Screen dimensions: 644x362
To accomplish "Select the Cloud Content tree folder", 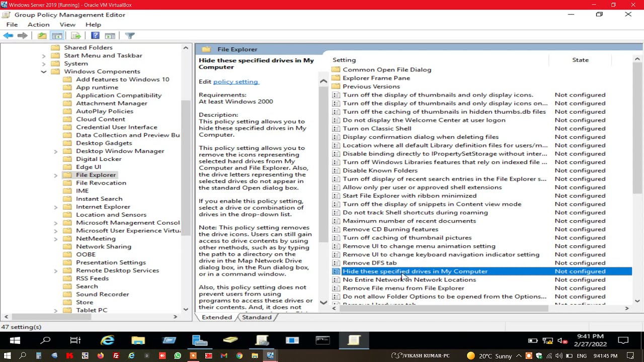I will (101, 119).
